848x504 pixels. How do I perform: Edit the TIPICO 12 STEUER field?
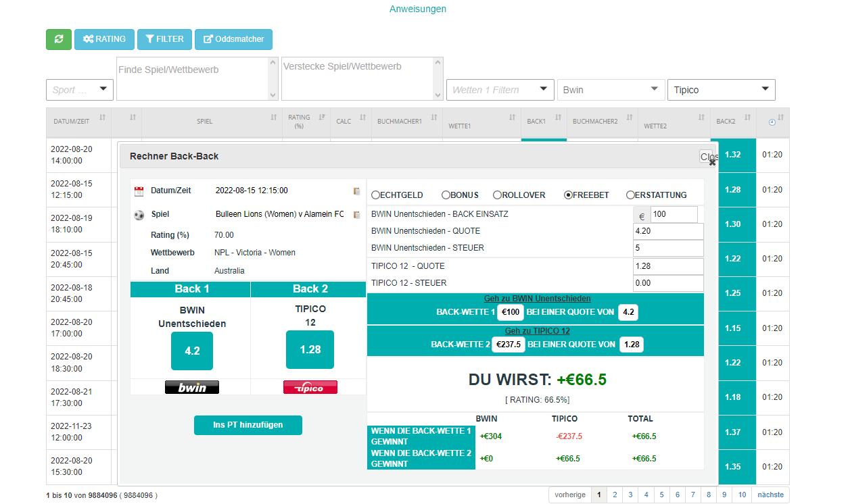tap(668, 284)
